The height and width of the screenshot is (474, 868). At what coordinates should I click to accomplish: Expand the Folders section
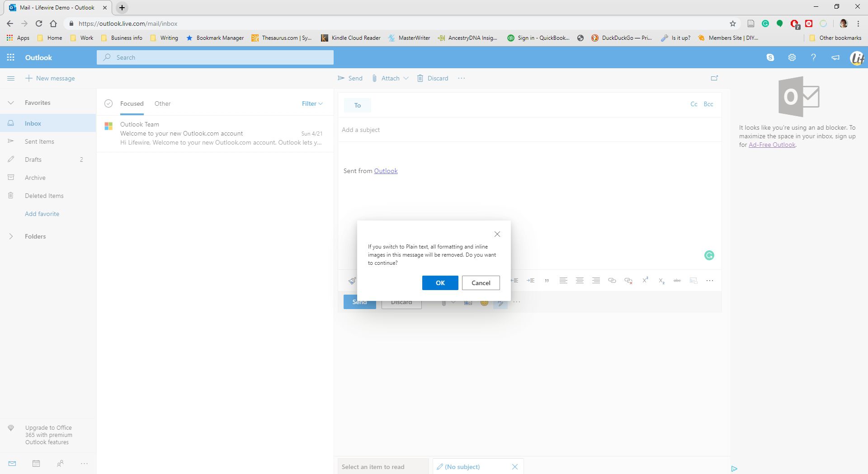(11, 236)
